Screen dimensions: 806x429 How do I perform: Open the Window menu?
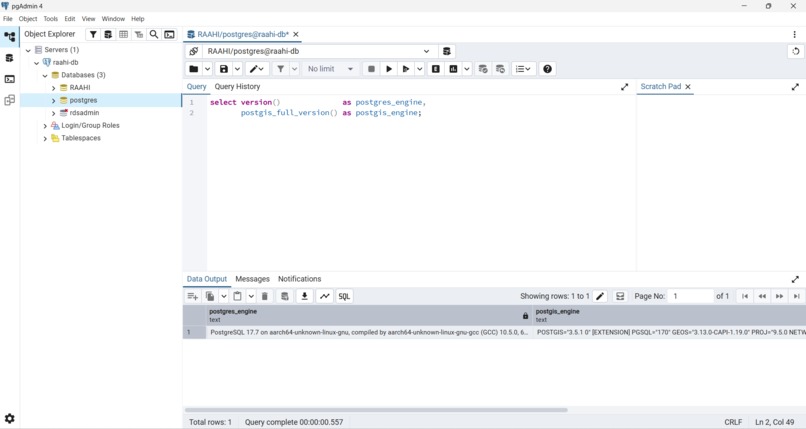click(113, 18)
